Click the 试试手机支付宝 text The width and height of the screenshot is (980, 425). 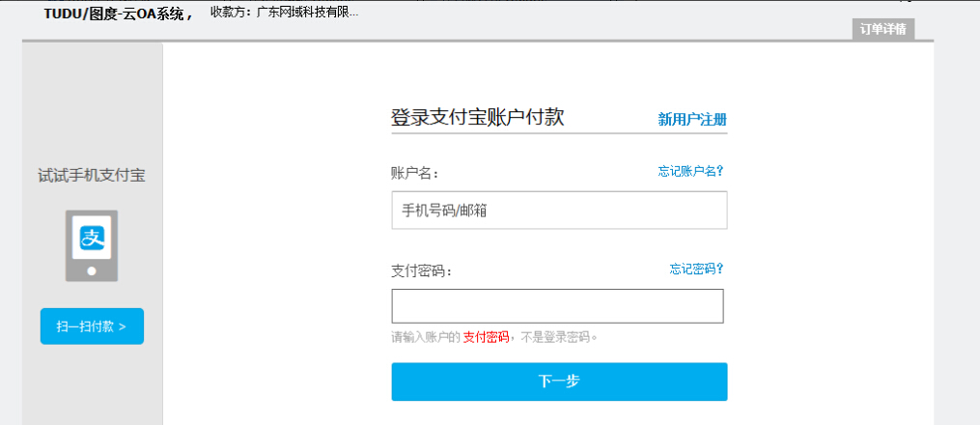(x=92, y=176)
